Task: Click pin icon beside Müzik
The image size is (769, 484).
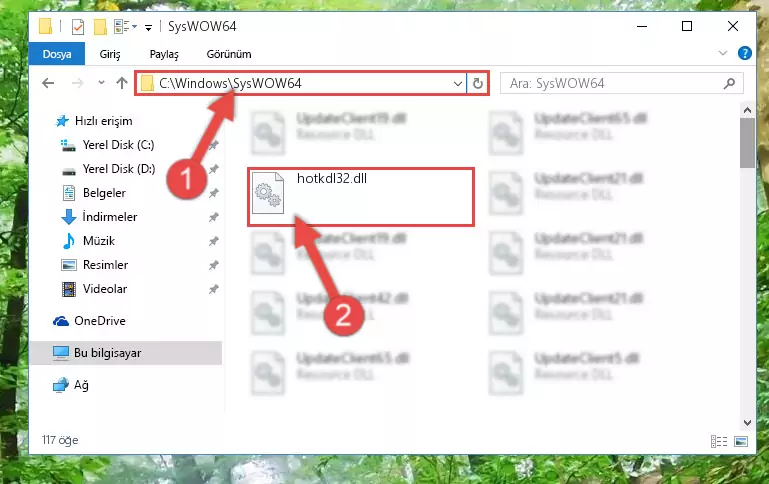Action: [x=213, y=241]
